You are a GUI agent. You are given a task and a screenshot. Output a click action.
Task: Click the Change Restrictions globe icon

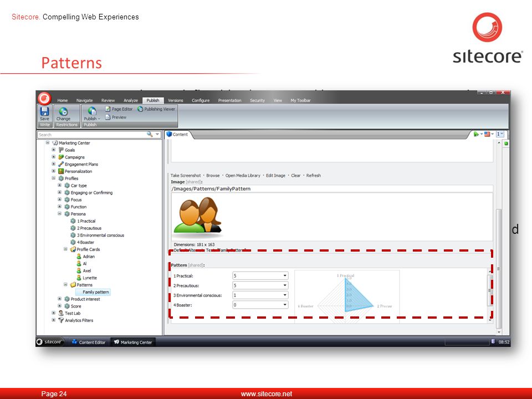(x=63, y=111)
